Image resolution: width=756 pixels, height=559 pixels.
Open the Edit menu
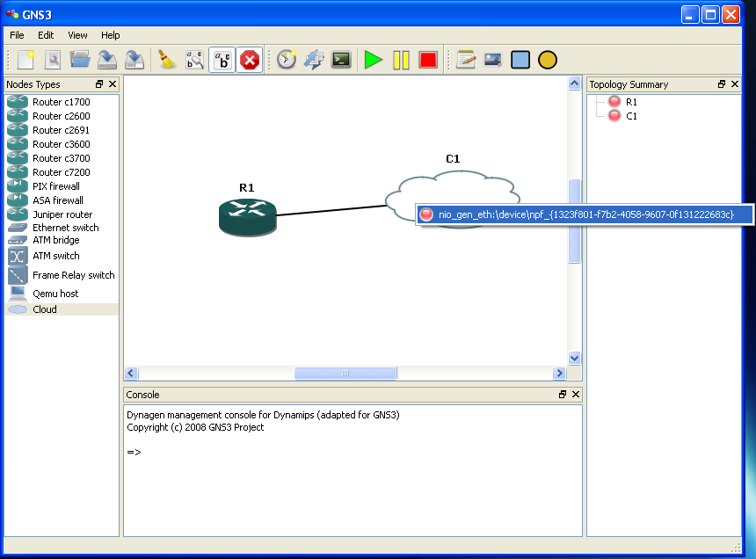(x=46, y=35)
